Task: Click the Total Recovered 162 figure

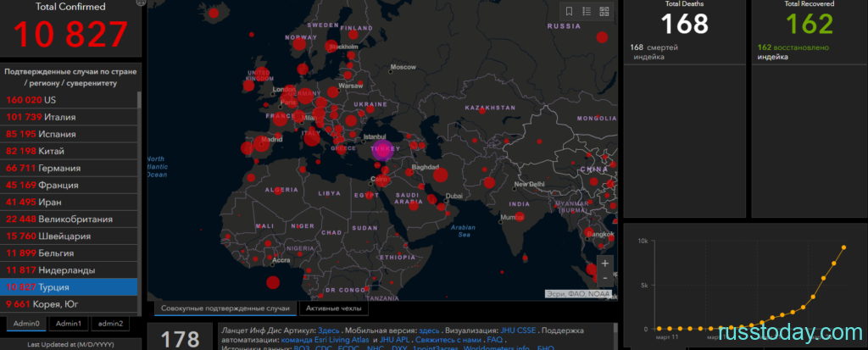Action: (x=810, y=24)
